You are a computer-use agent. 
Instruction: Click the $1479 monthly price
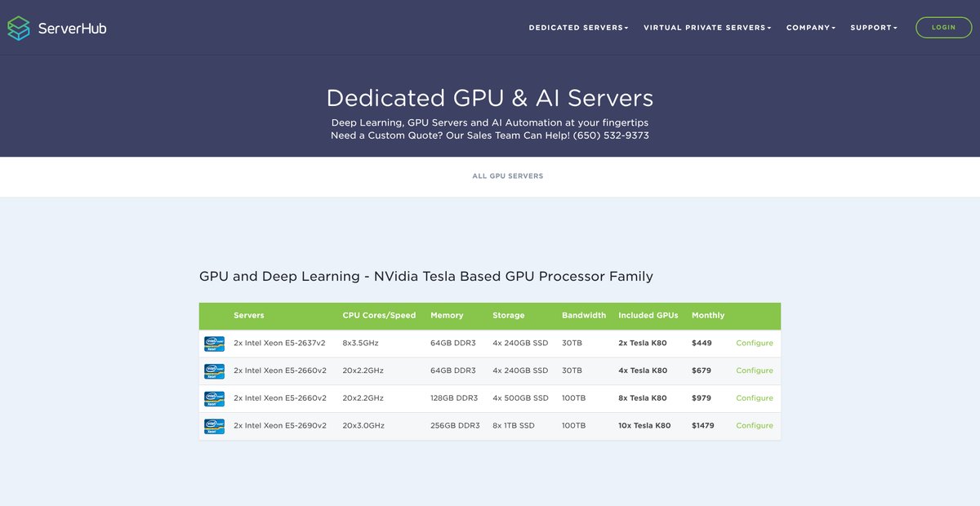coord(703,426)
